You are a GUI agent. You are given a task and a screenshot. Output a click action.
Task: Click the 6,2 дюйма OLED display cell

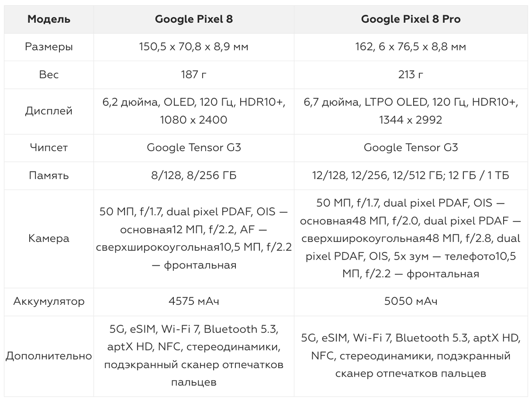coord(194,111)
